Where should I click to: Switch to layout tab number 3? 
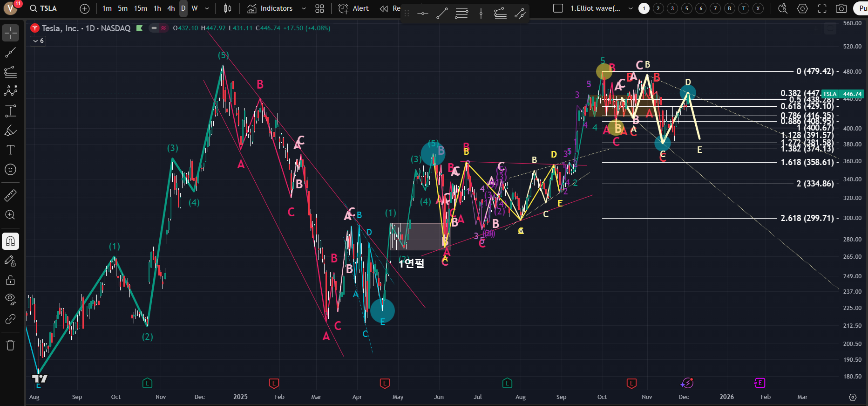coord(672,8)
